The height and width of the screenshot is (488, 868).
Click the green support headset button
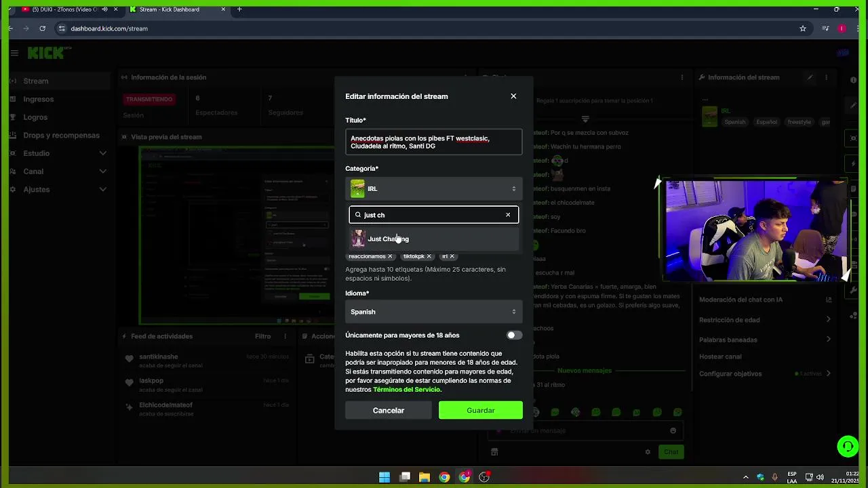[847, 446]
